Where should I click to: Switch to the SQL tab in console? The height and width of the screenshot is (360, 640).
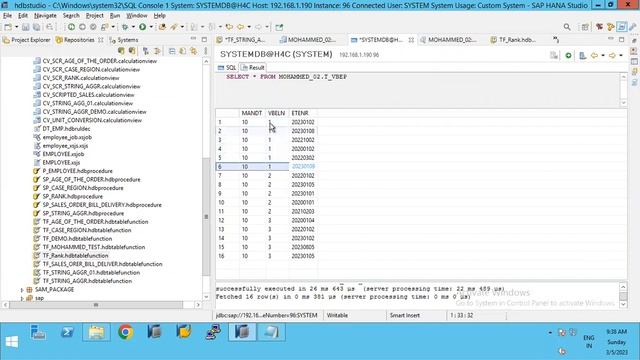(x=227, y=67)
